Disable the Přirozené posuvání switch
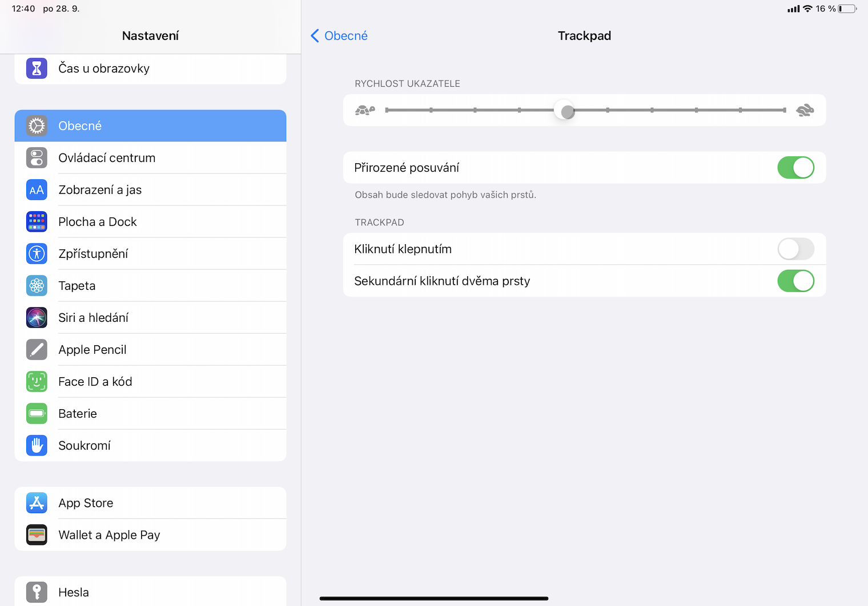The height and width of the screenshot is (606, 868). (x=795, y=168)
